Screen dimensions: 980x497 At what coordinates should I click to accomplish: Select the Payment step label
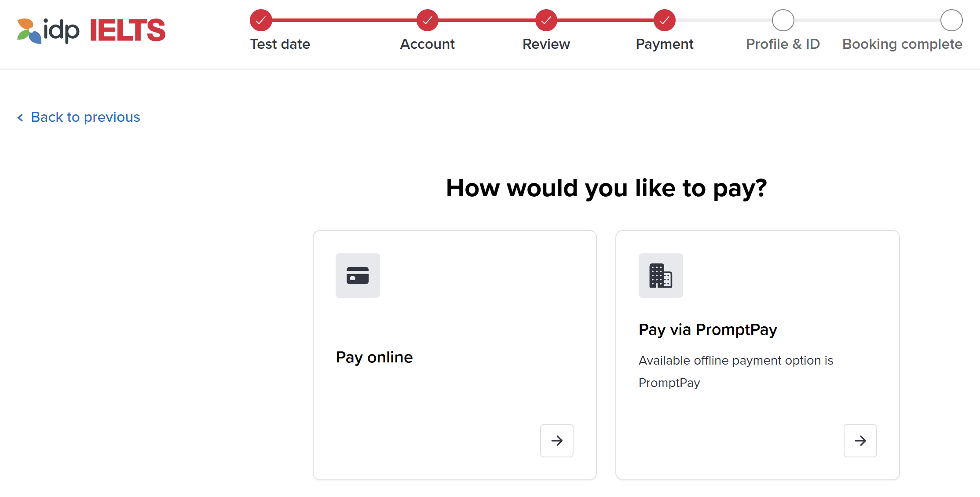point(665,44)
